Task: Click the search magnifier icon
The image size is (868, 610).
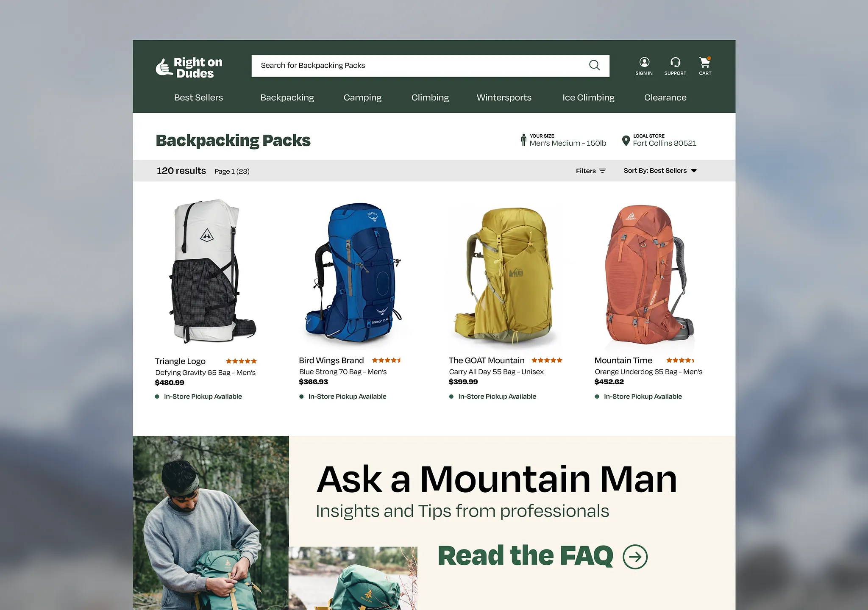Action: (x=594, y=65)
